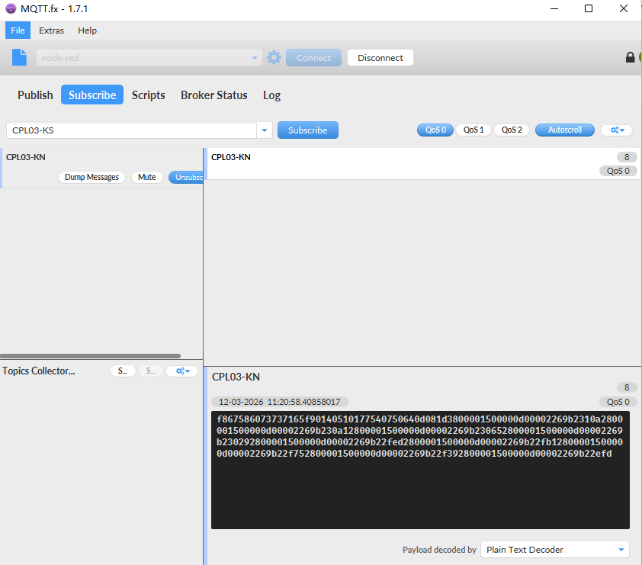Unsubscribe from the CPL03-KN topic
The height and width of the screenshot is (565, 642).
[x=186, y=177]
